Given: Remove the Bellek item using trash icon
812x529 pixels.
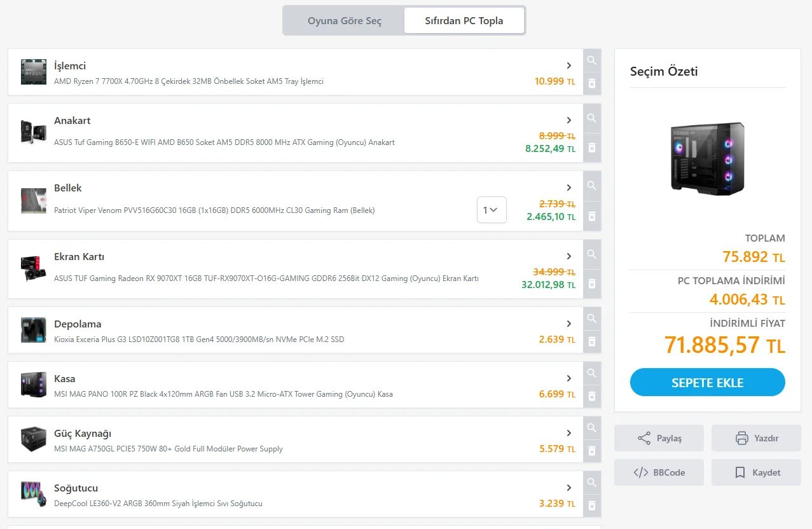Looking at the screenshot, I should tap(592, 216).
